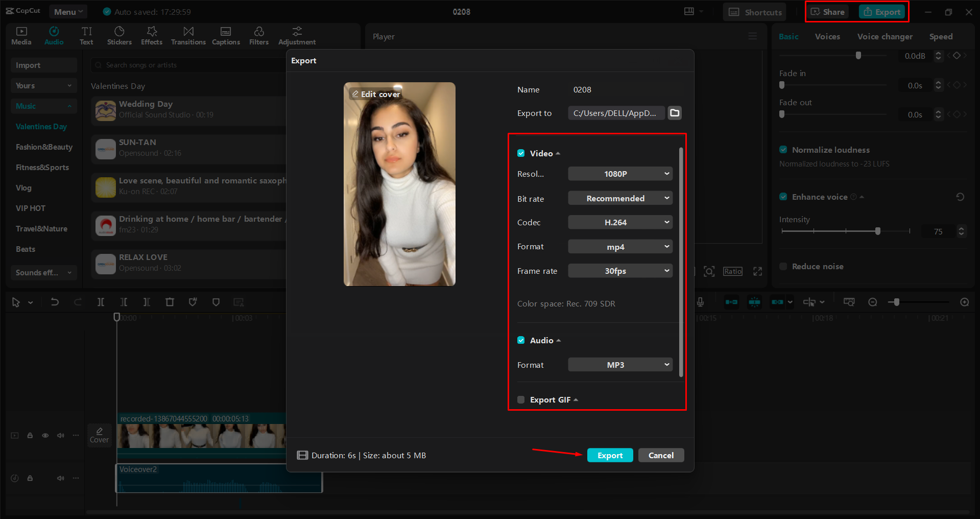
Task: Open the Frame rate dropdown showing 30fps
Action: pos(619,271)
